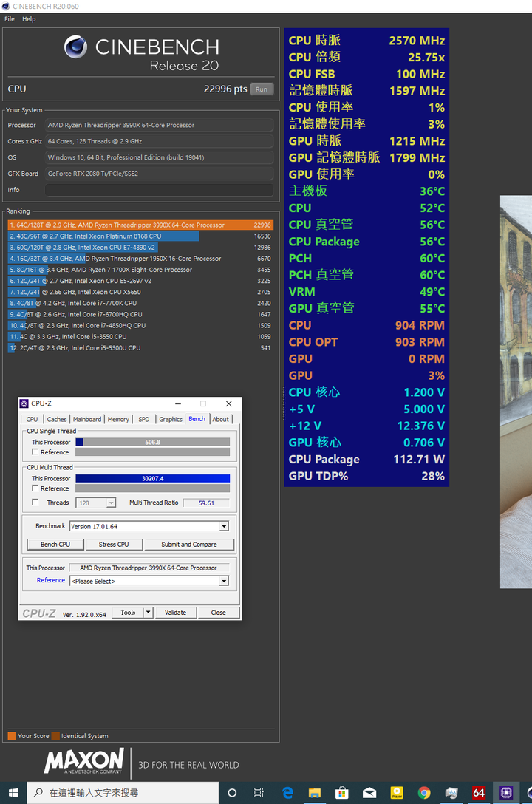Viewport: 532px width, 804px height.
Task: Open File Explorer from taskbar
Action: [315, 793]
